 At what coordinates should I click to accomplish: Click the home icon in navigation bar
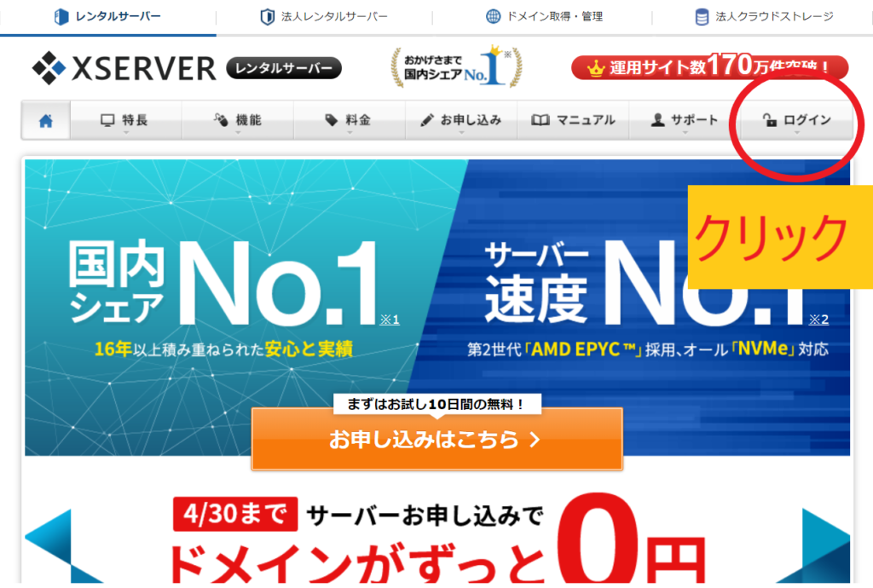(46, 120)
